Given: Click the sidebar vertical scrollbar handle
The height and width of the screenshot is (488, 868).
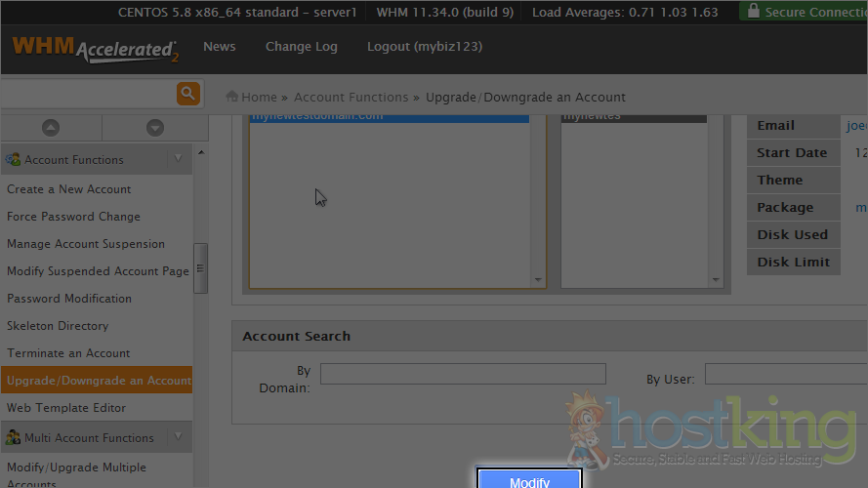Looking at the screenshot, I should point(200,268).
